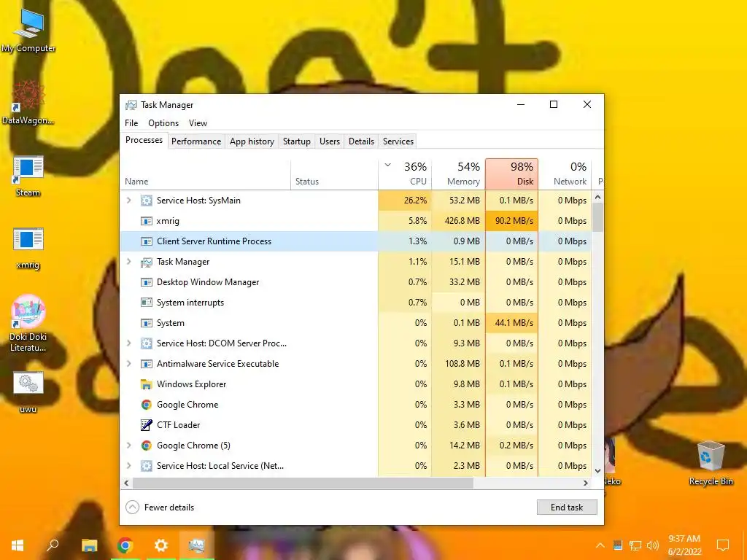
Task: Open Google Chrome from the taskbar
Action: tap(125, 545)
